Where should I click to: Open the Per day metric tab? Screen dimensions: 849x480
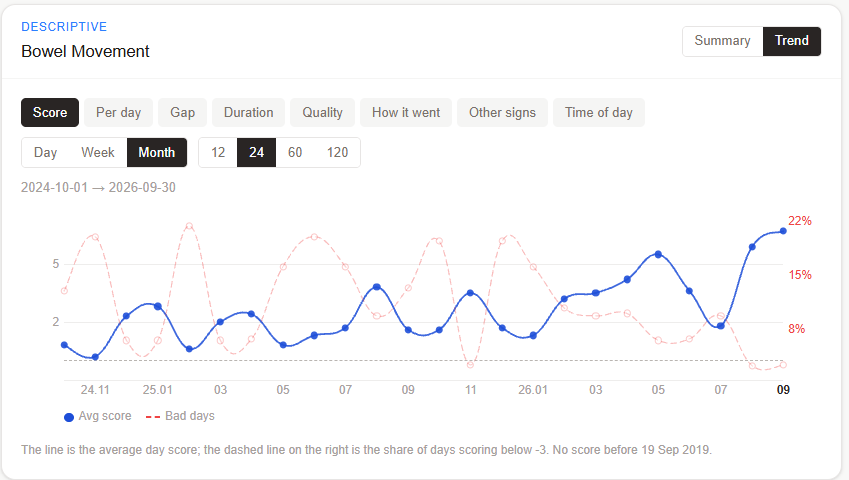[x=119, y=113]
